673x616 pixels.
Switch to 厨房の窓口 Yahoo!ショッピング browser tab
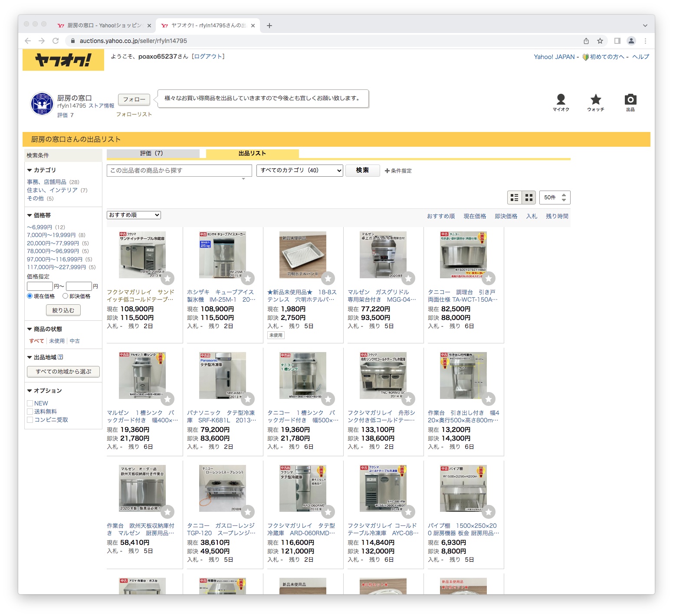click(104, 26)
